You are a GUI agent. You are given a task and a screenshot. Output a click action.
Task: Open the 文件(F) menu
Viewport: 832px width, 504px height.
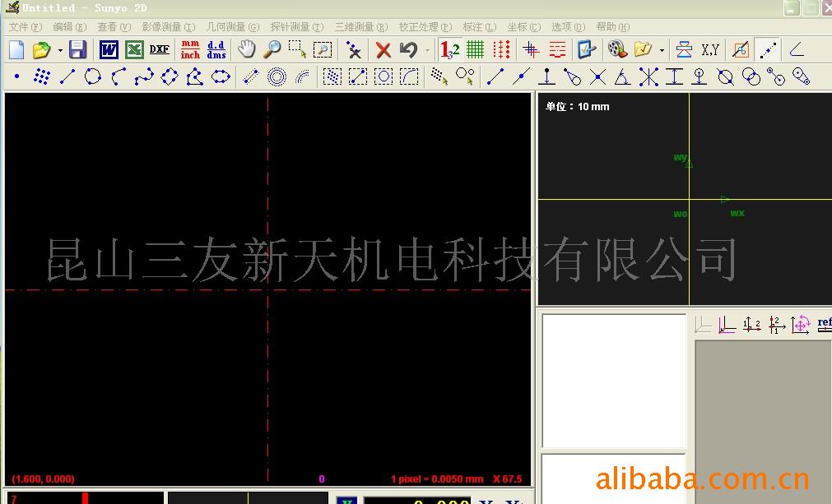pyautogui.click(x=25, y=27)
